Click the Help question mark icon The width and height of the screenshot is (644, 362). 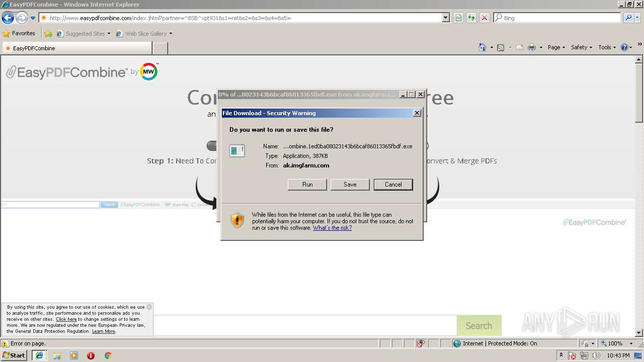624,47
